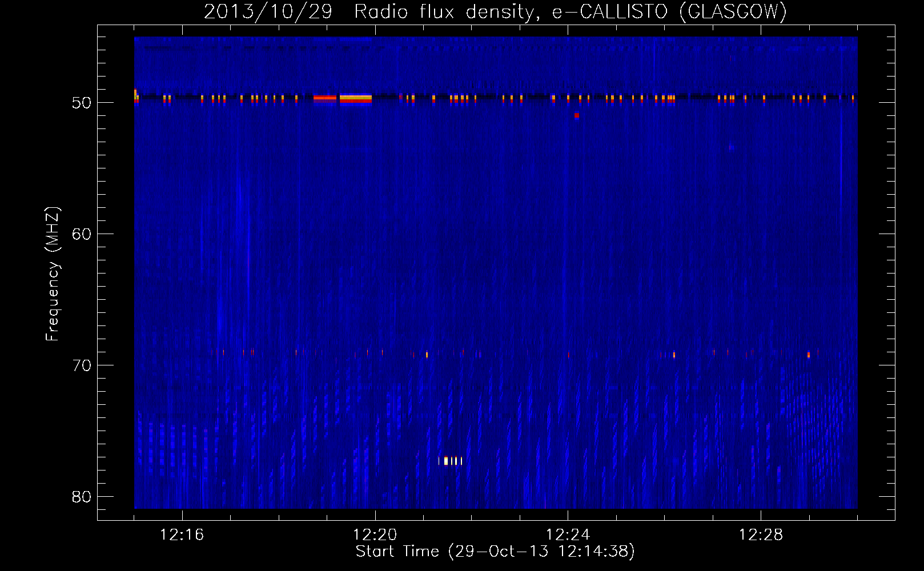Click the white burst feature near 77 MHz

click(451, 461)
